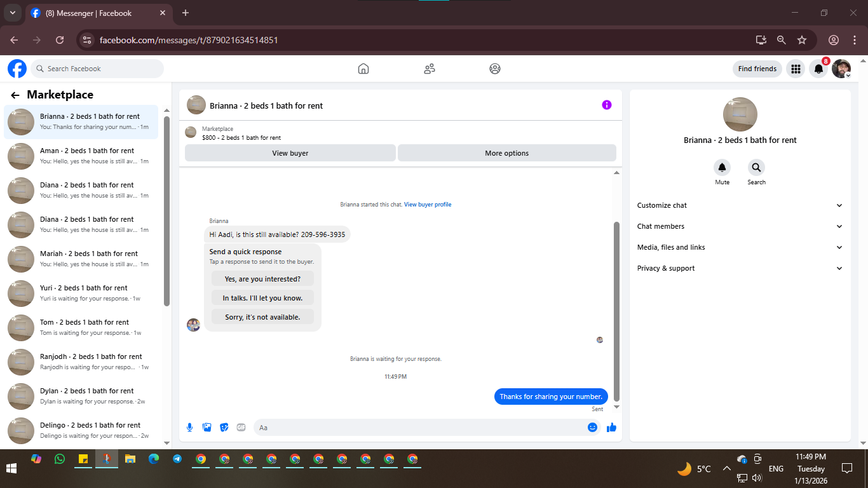Image resolution: width=868 pixels, height=488 pixels.
Task: Open Microsoft Edge from the taskbar
Action: (x=154, y=459)
